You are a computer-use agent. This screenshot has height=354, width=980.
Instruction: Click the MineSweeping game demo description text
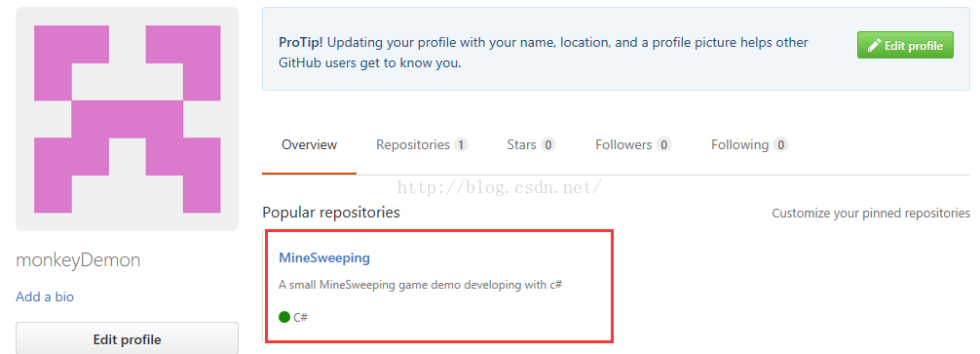click(x=421, y=285)
